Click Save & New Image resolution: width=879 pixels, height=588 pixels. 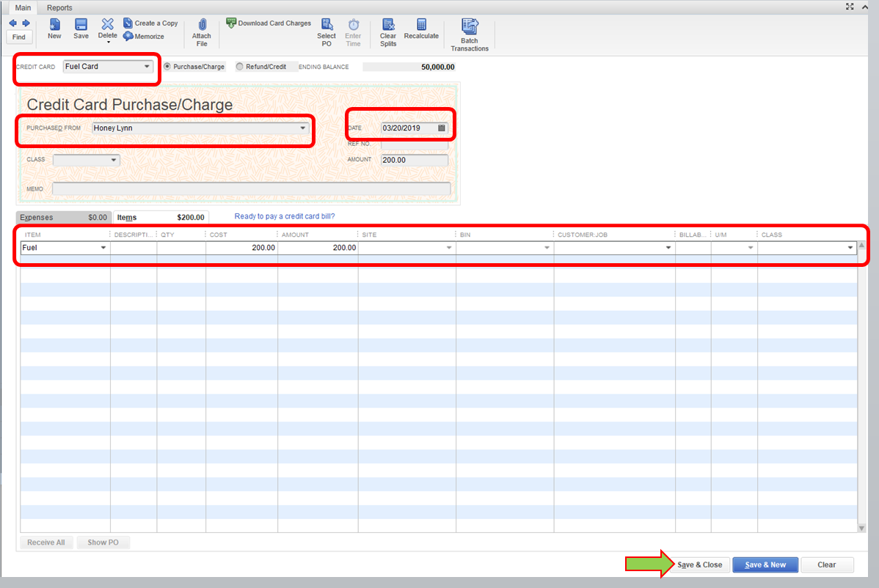click(765, 565)
